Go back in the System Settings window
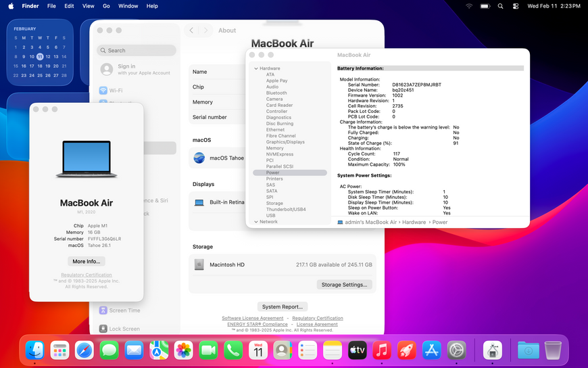Image resolution: width=588 pixels, height=368 pixels. coord(191,30)
